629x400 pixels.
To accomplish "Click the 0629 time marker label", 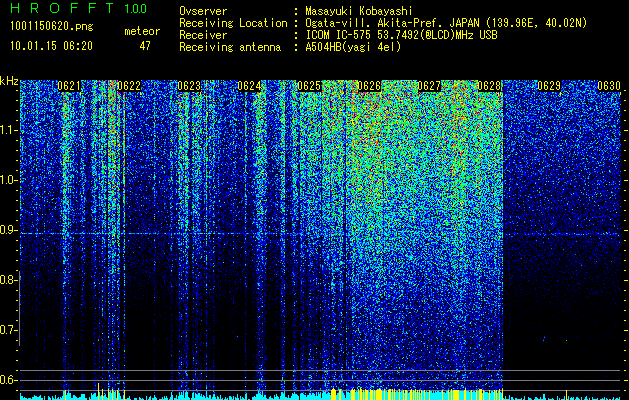I will (x=549, y=86).
